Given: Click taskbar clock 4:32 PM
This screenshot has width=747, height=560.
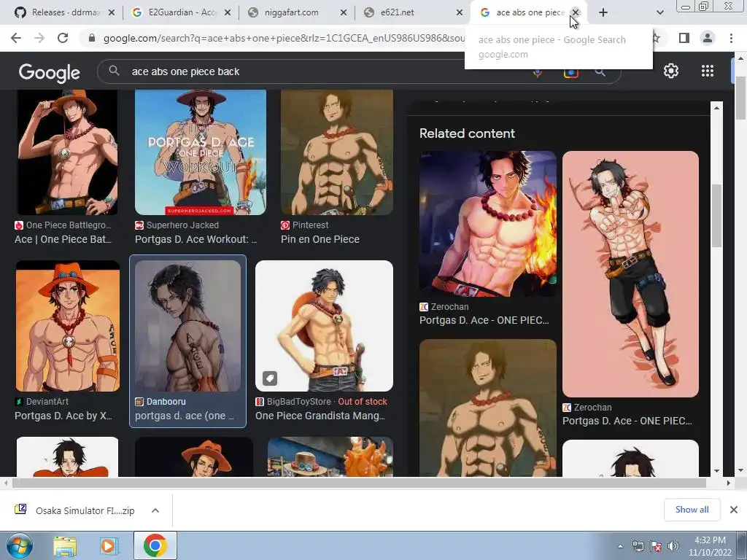Looking at the screenshot, I should [x=710, y=540].
